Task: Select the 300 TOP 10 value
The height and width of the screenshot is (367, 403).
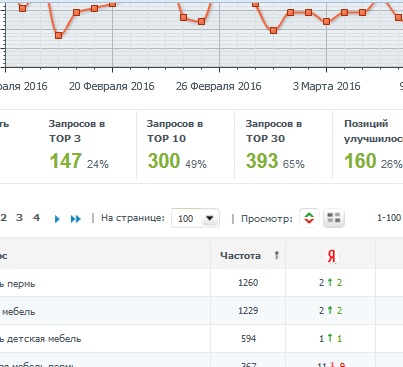Action: pyautogui.click(x=164, y=161)
